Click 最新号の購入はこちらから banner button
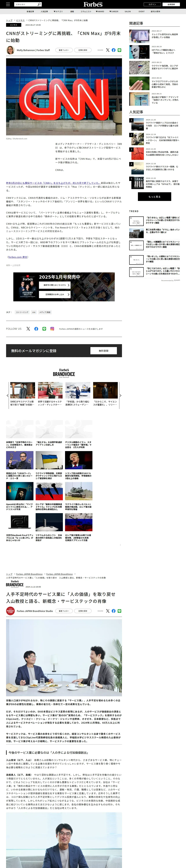The width and height of the screenshot is (186, 868). (55, 285)
